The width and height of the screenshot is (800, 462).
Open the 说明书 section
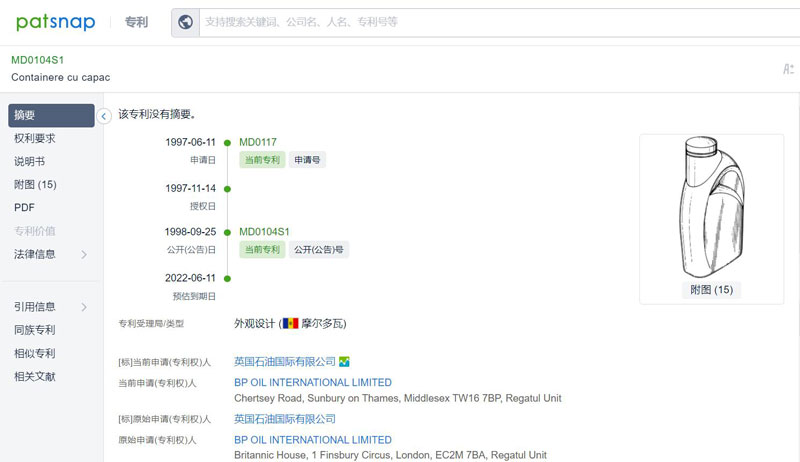29,162
